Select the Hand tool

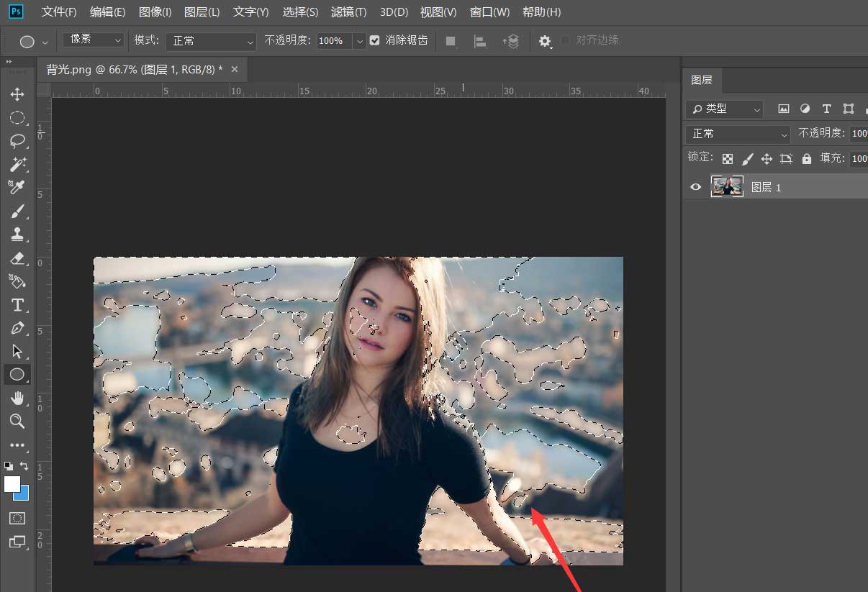pos(18,398)
